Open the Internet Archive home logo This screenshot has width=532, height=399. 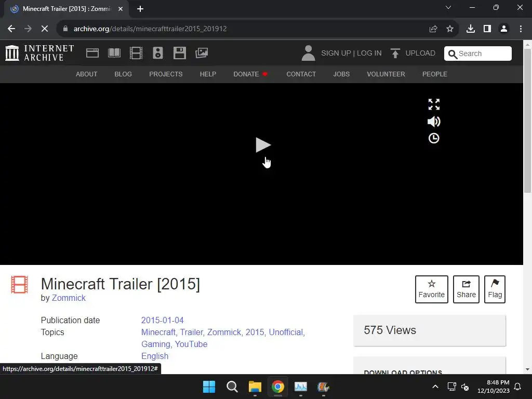(39, 53)
